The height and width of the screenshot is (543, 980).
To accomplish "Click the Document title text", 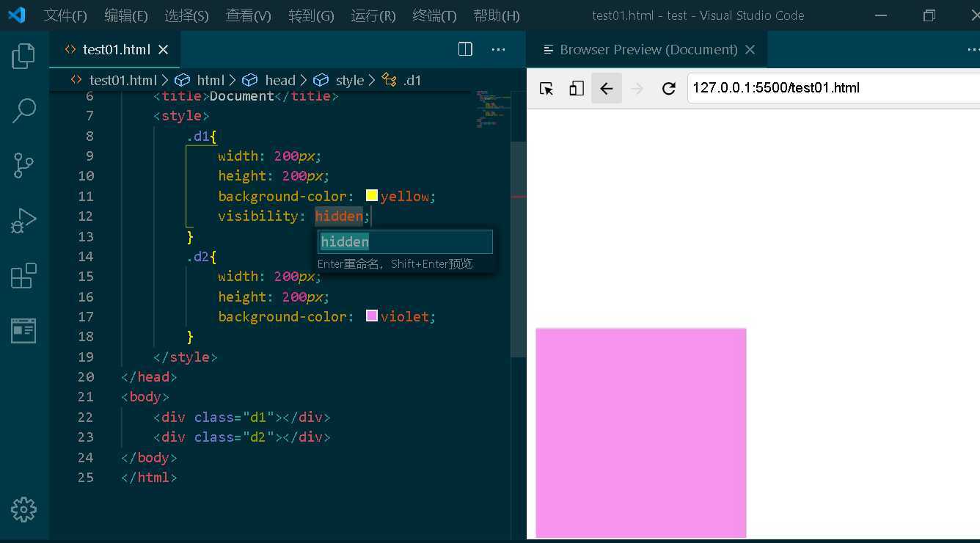I will click(242, 96).
